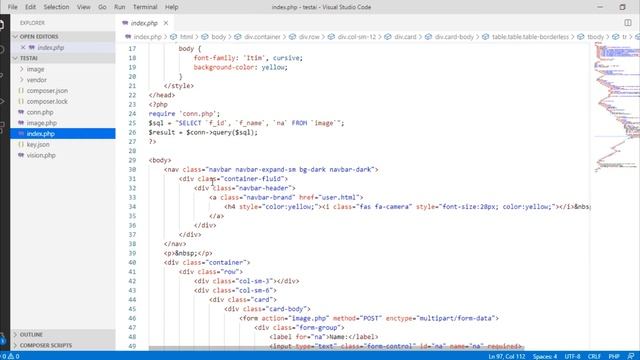Click the PHP file icon beside conn.php
640x360 pixels.
21,112
